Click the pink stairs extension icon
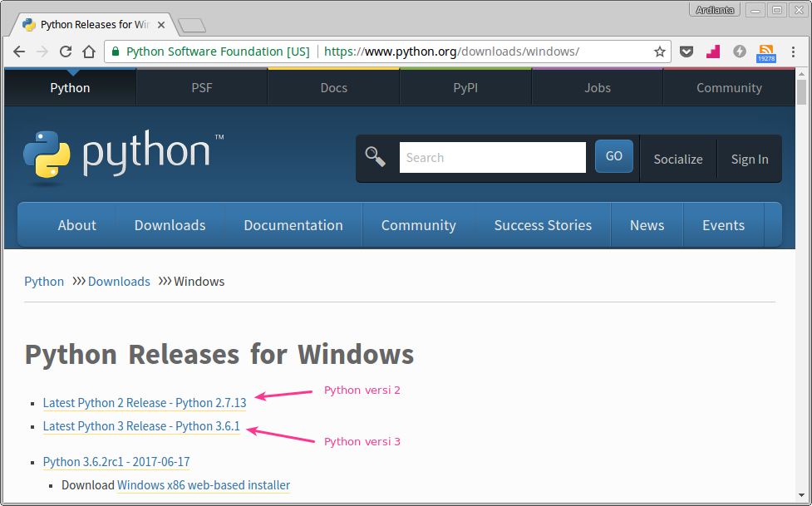This screenshot has height=506, width=812. (712, 51)
